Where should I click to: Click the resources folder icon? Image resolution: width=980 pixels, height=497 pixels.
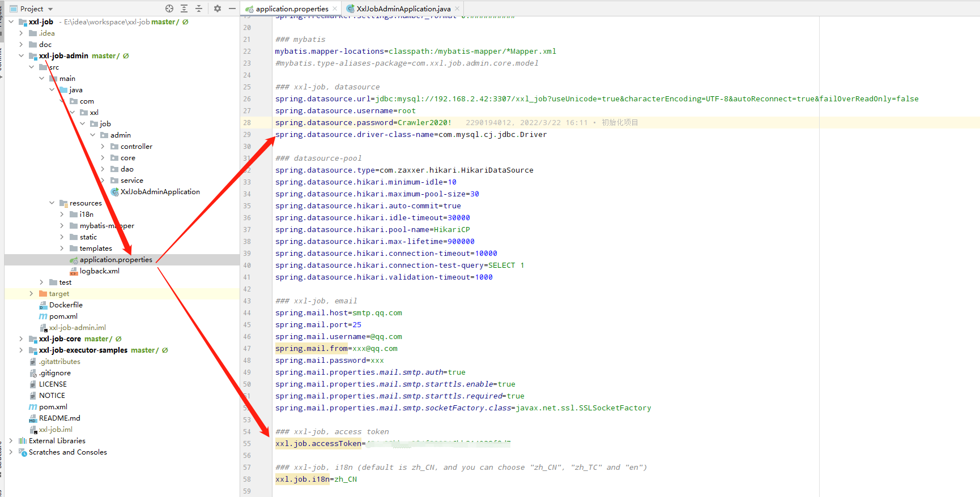pyautogui.click(x=63, y=203)
